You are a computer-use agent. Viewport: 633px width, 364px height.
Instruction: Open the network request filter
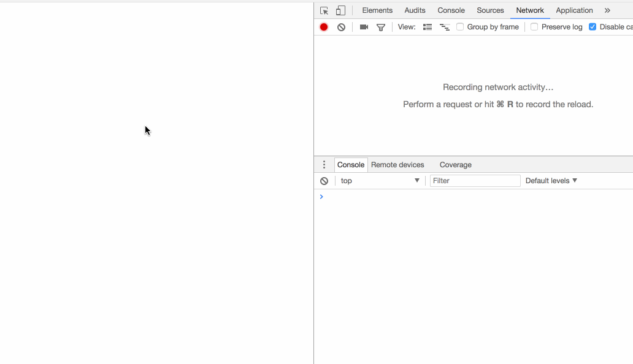tap(380, 27)
